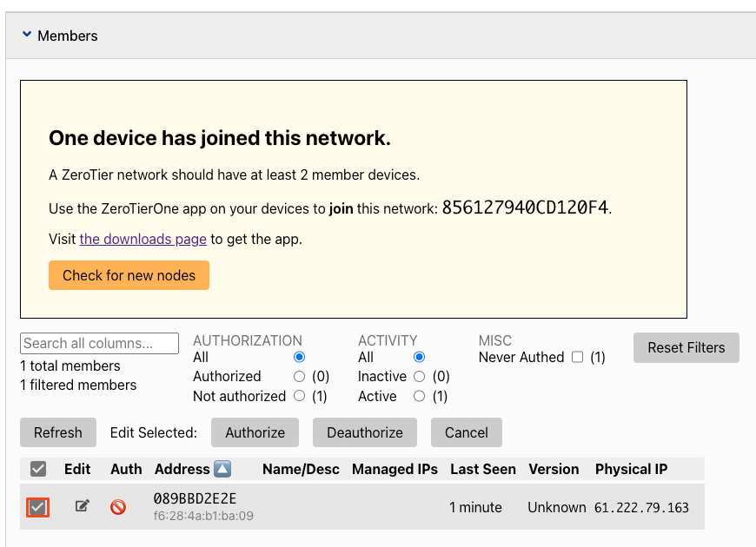
Task: Click the Last Seen column header
Action: [483, 469]
